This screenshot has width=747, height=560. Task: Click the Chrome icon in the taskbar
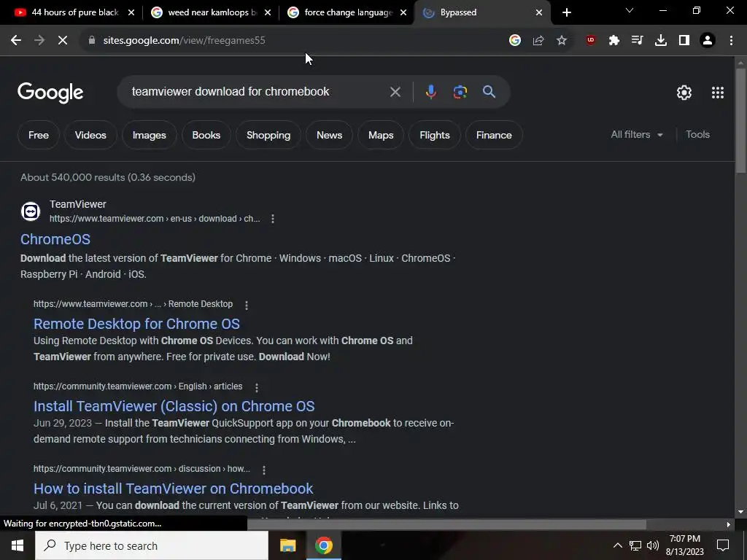pos(323,545)
